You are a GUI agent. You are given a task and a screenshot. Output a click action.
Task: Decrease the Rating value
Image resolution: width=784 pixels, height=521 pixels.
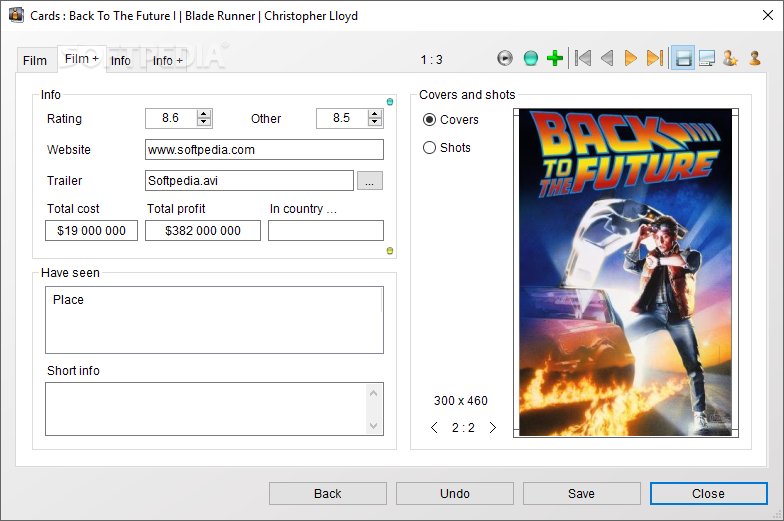point(203,122)
